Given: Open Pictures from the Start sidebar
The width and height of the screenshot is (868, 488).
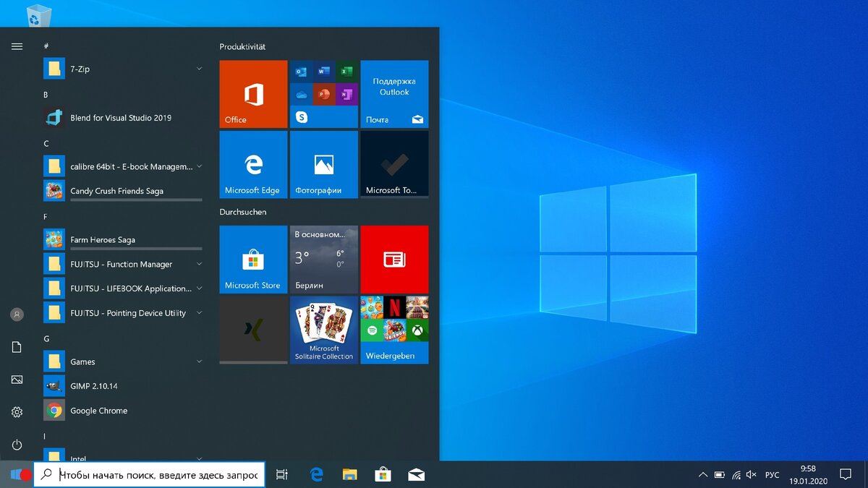Looking at the screenshot, I should [17, 380].
